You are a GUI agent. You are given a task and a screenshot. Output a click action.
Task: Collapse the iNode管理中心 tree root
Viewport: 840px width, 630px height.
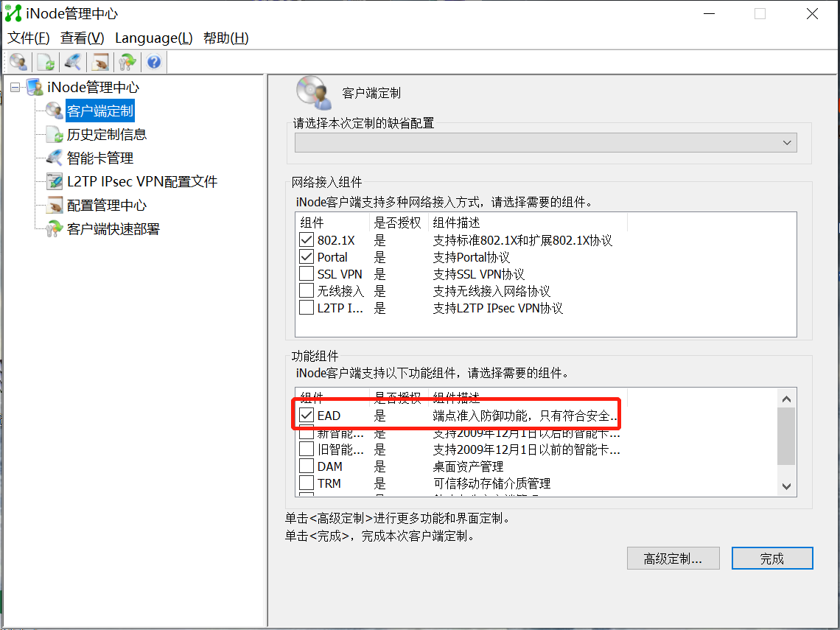click(15, 87)
